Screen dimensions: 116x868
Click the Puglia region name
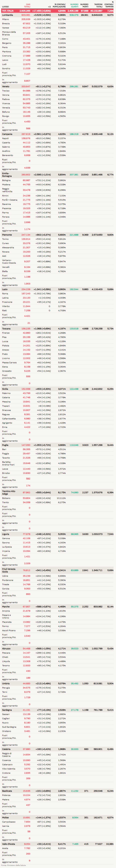(5, 445)
